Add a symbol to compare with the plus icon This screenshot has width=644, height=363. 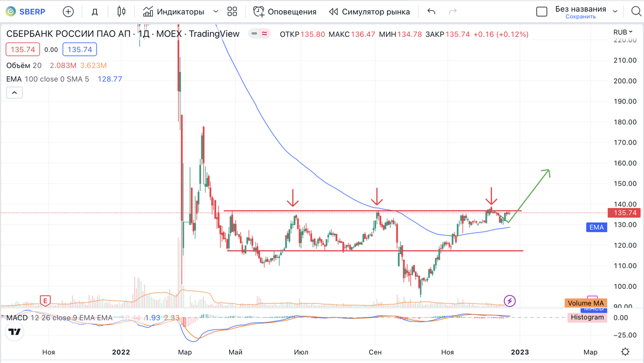click(68, 11)
